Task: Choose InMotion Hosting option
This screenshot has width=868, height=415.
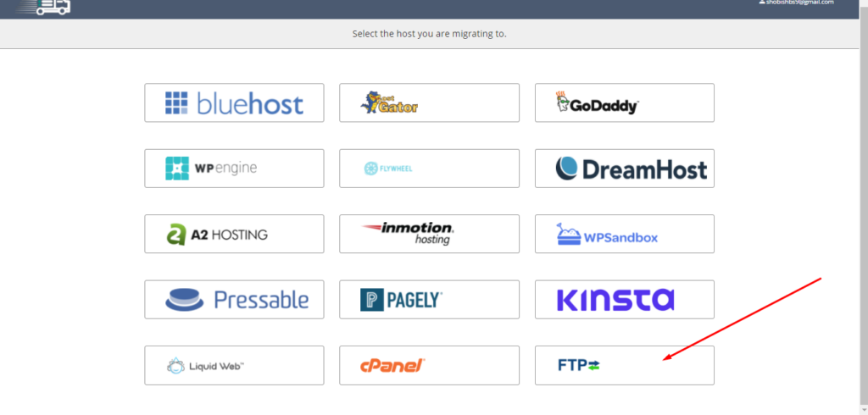Action: pos(430,234)
